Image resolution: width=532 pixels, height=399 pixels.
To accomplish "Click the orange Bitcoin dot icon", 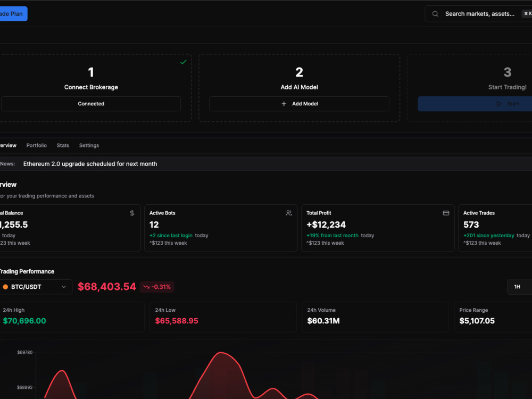I will [x=5, y=287].
